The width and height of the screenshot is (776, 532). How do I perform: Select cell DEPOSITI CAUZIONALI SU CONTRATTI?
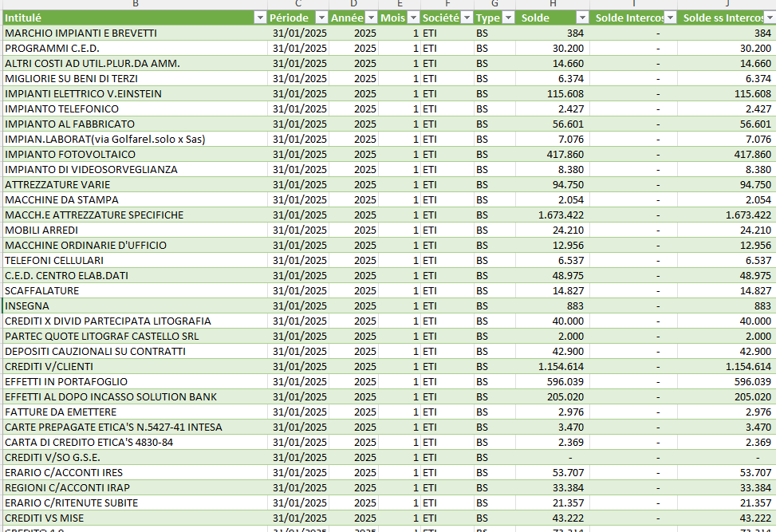coord(135,352)
